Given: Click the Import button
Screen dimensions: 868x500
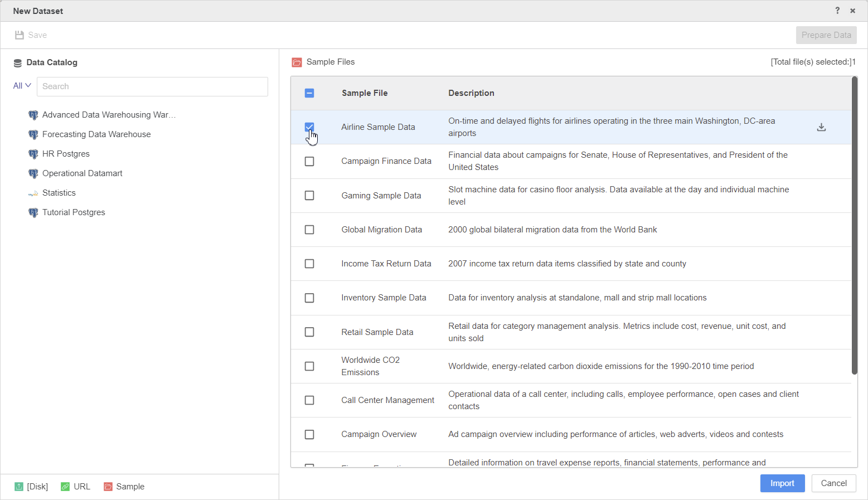Looking at the screenshot, I should coord(782,483).
